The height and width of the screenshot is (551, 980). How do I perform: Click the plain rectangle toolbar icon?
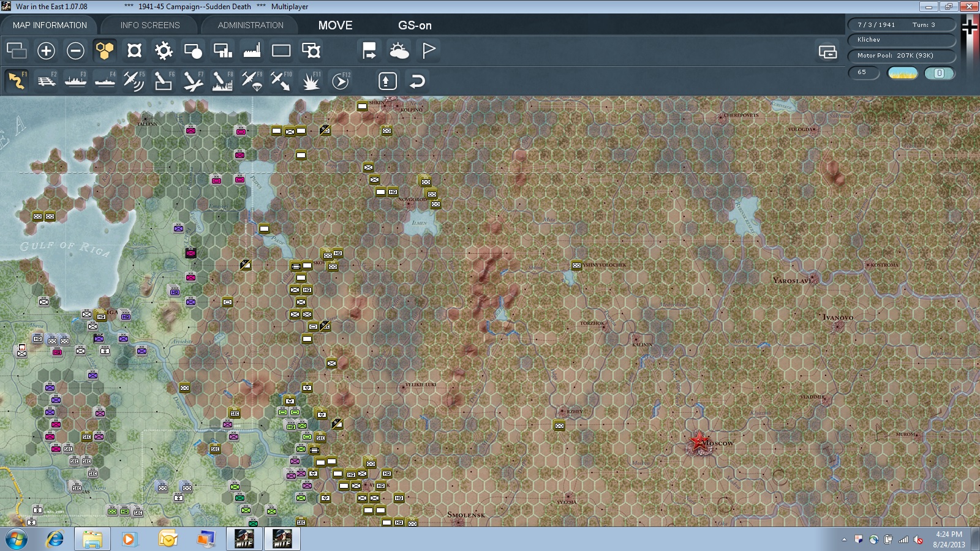coord(281,51)
